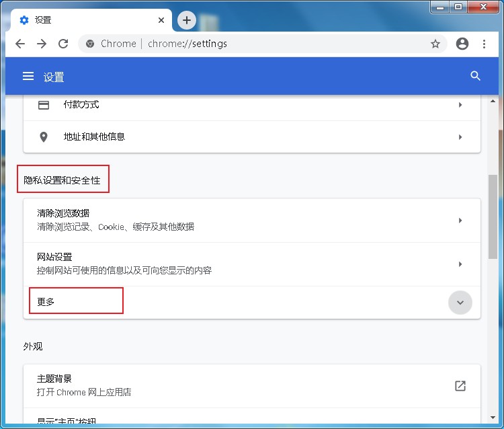The height and width of the screenshot is (429, 504).
Task: Click the 隐私设置和安全性 section heading
Action: click(x=62, y=180)
